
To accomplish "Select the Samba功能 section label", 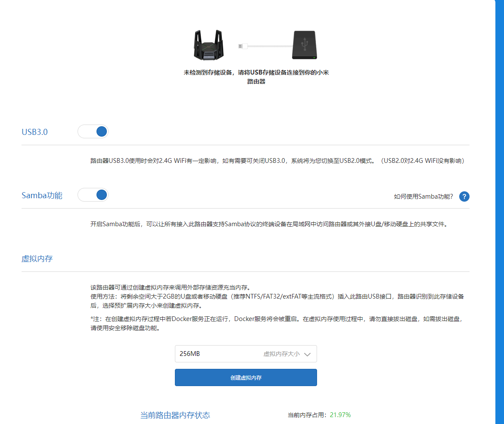I will [42, 196].
